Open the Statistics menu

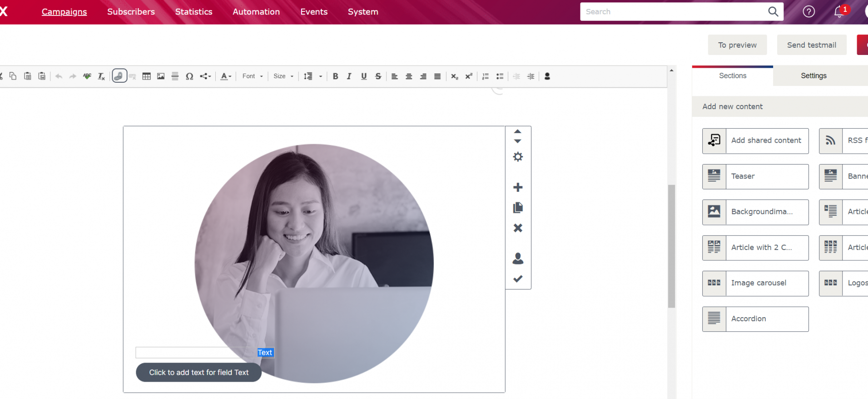click(193, 12)
